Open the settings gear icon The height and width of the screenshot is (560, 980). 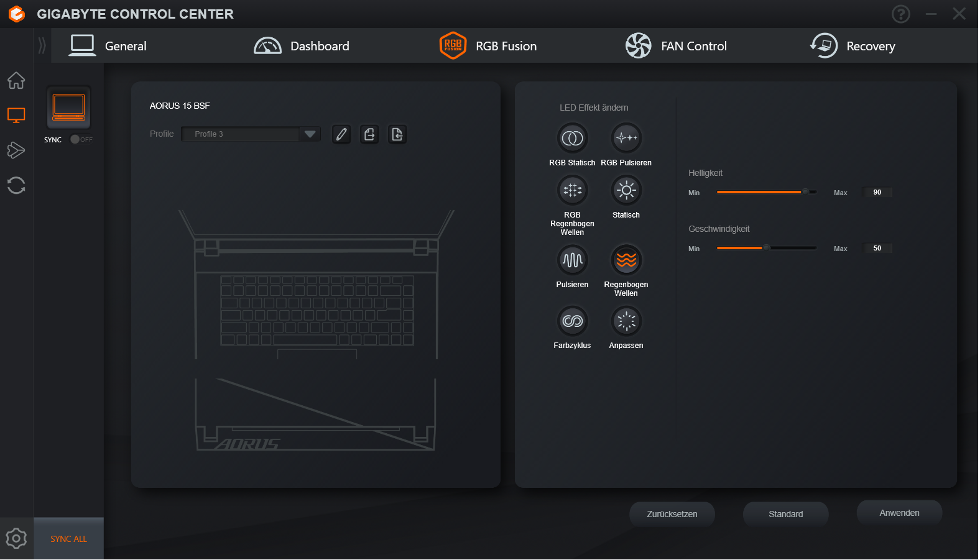[x=16, y=538]
